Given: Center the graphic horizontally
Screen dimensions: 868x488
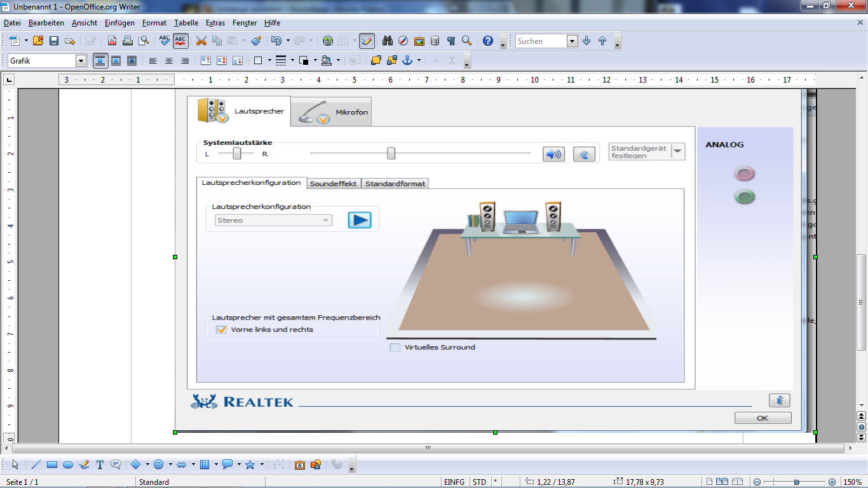Looking at the screenshot, I should pyautogui.click(x=169, y=61).
